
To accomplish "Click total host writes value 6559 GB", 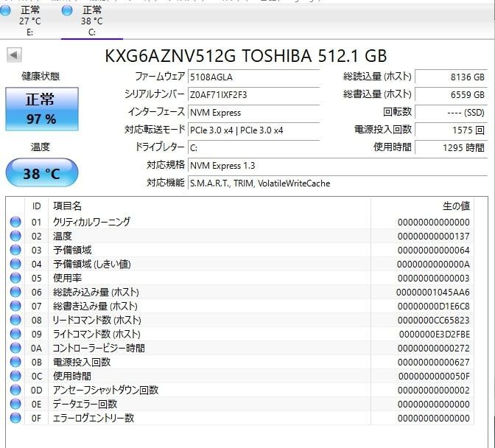I will (451, 95).
